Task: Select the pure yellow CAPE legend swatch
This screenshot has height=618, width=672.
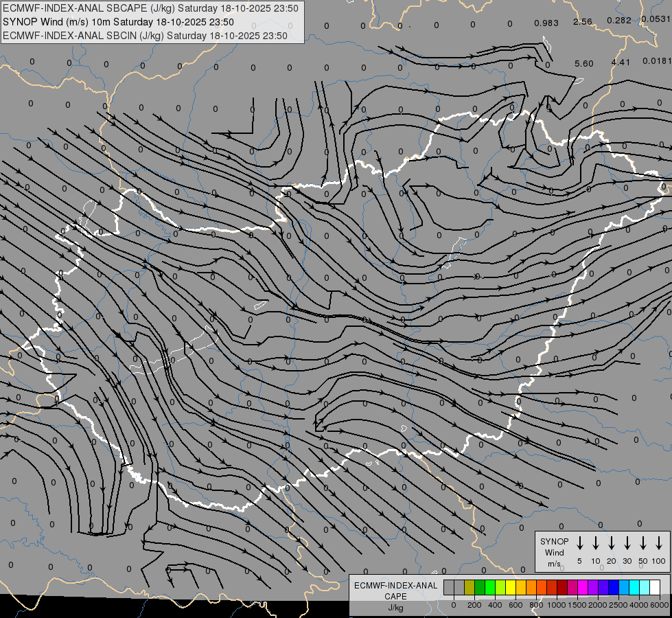Action: [x=511, y=587]
